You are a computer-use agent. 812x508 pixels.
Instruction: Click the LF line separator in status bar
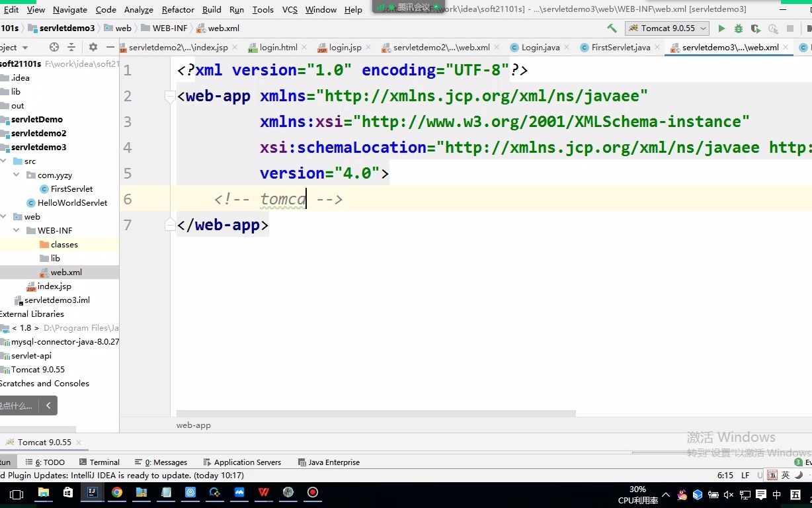click(745, 476)
